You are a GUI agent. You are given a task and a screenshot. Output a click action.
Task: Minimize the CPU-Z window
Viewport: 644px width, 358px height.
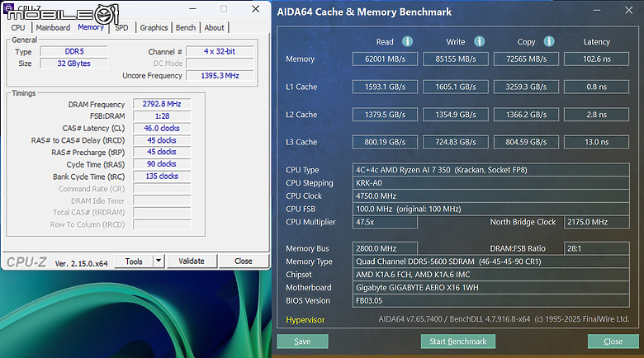point(192,8)
